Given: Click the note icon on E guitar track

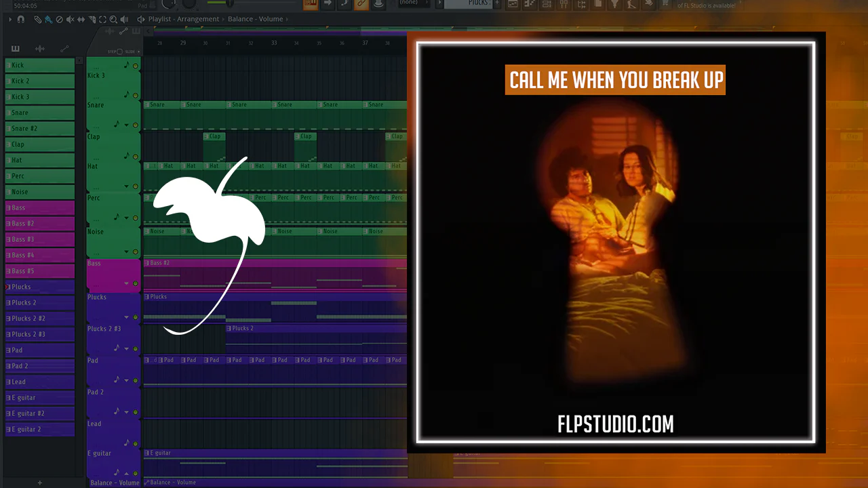Looking at the screenshot, I should (117, 472).
